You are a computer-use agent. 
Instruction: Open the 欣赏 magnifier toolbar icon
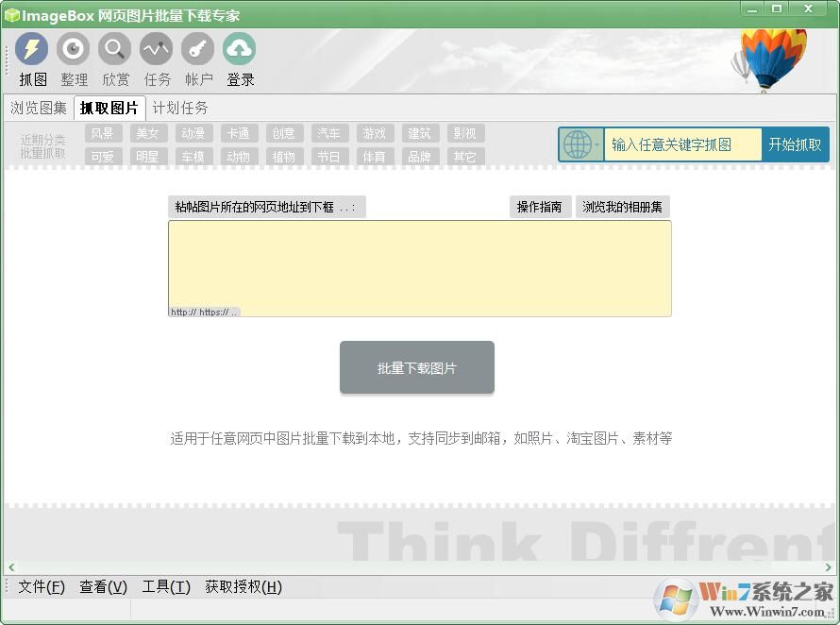(114, 49)
